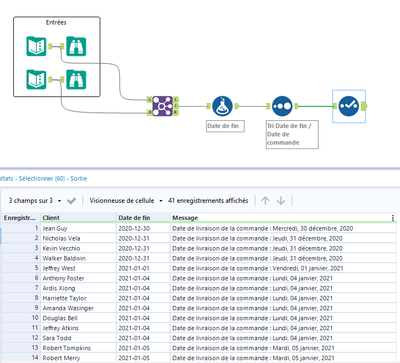The width and height of the screenshot is (400, 363).
Task: Select cell 'Kevin Vecchio'
Action: [x=78, y=248]
